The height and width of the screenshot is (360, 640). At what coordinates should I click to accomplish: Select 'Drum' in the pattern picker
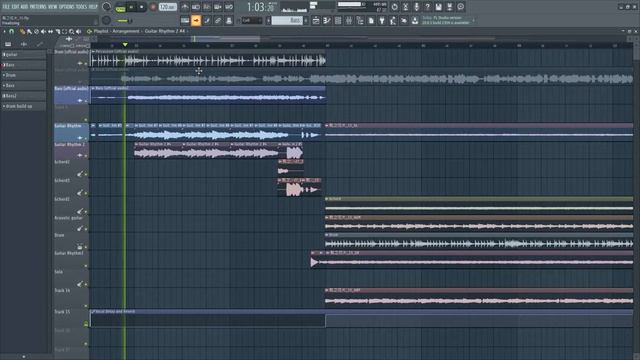[23, 75]
